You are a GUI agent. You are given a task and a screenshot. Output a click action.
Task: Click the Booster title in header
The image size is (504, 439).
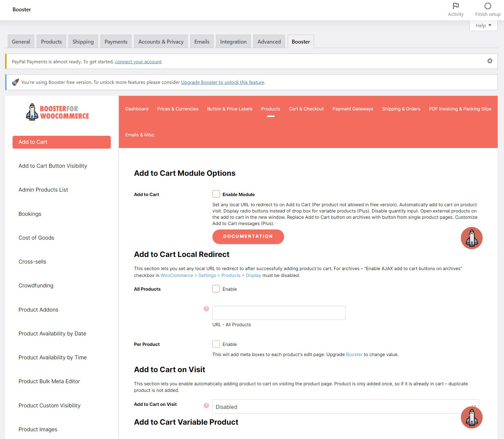(x=22, y=10)
